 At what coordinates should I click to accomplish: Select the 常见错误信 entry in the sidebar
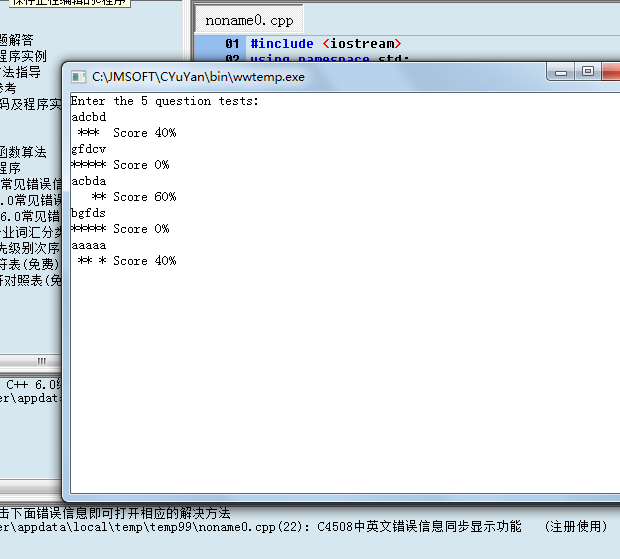[31, 184]
